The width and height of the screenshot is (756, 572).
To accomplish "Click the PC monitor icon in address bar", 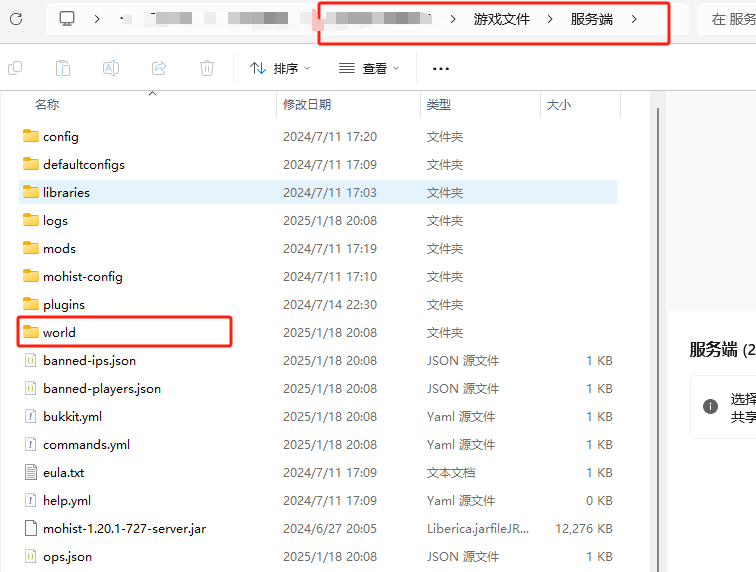I will click(67, 18).
